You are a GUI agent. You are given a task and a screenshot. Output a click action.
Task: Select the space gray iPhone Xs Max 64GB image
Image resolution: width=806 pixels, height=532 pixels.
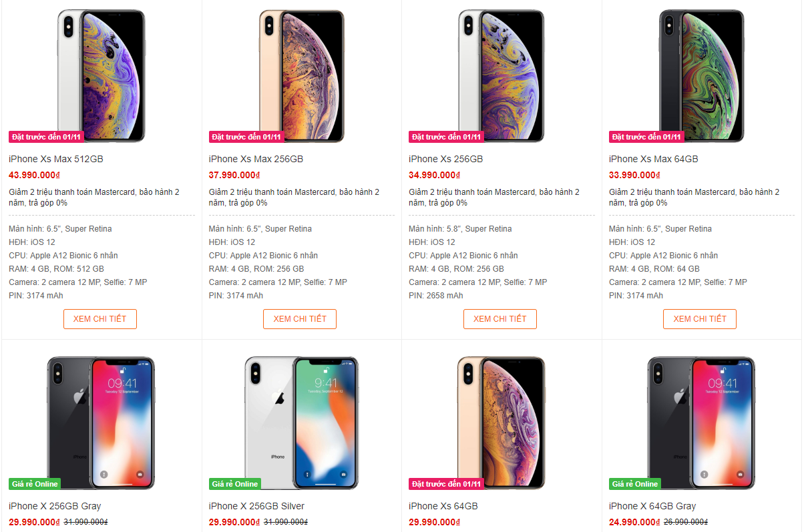coord(701,75)
